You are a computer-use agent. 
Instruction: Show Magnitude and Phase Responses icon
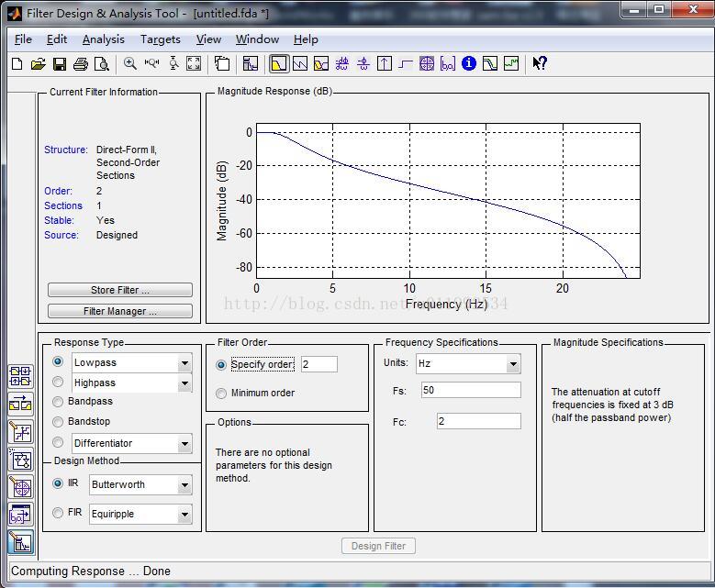pyautogui.click(x=321, y=64)
